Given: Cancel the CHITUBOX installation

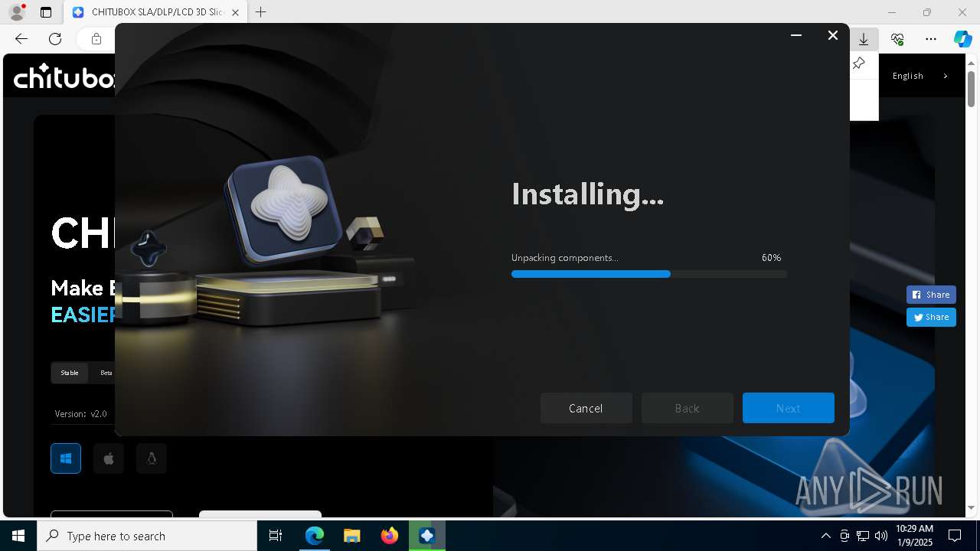Looking at the screenshot, I should [586, 408].
